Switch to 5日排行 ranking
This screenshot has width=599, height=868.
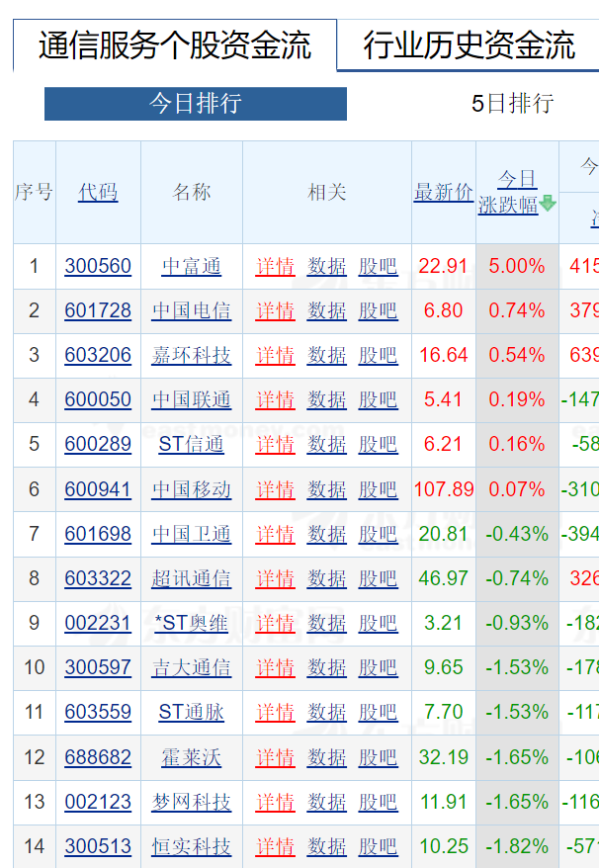point(513,104)
